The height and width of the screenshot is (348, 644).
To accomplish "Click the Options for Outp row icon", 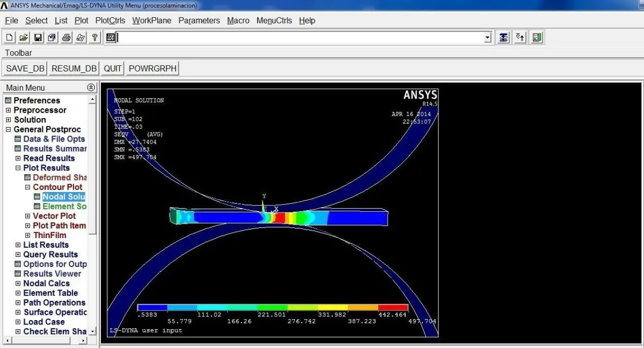I will tap(18, 264).
